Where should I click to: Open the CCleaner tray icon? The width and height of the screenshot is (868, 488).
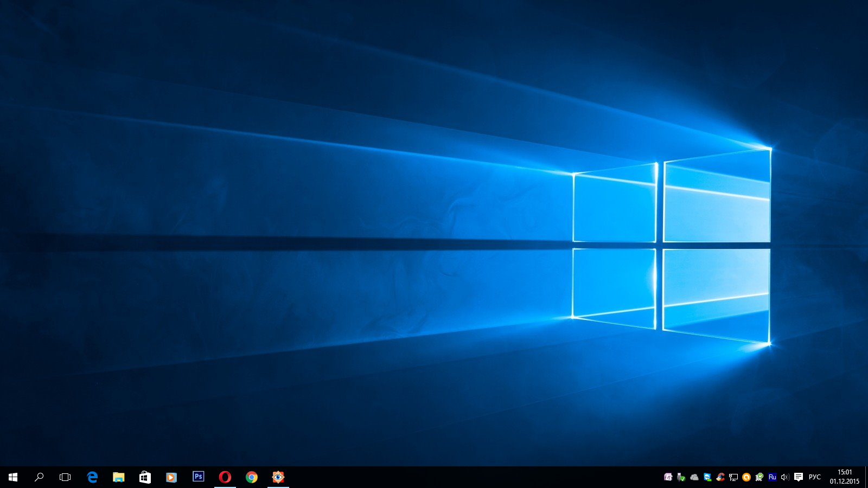pos(720,477)
